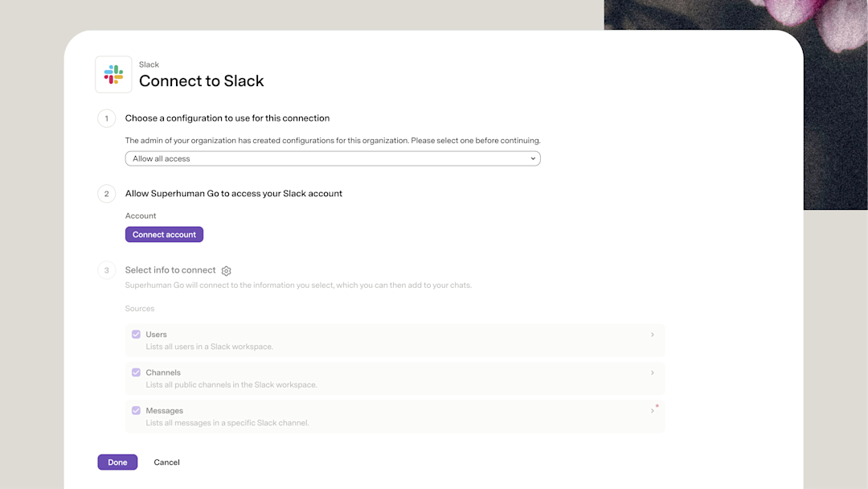Image resolution: width=868 pixels, height=489 pixels.
Task: Click Cancel to dismiss the dialog
Action: pos(166,462)
